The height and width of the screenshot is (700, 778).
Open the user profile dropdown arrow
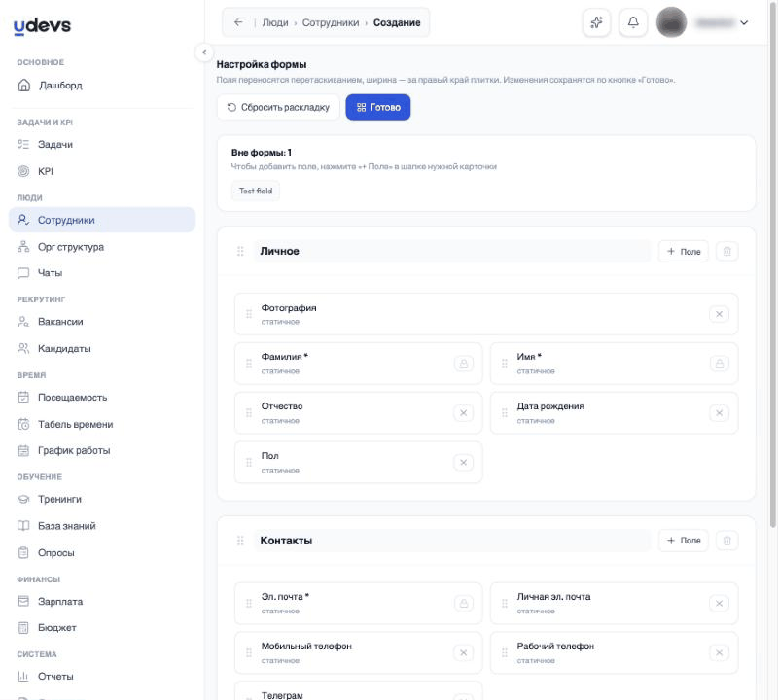(x=744, y=22)
